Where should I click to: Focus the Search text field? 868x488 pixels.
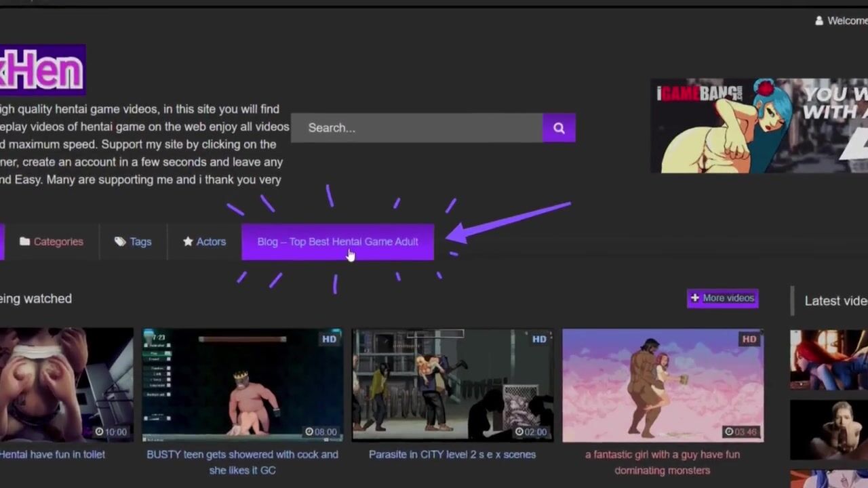pos(416,128)
